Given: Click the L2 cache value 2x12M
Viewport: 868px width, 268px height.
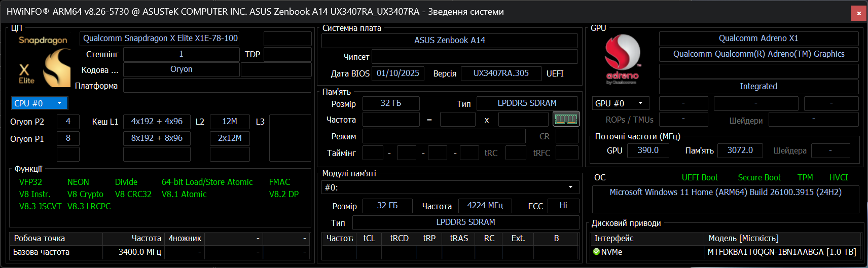Looking at the screenshot, I should pos(230,138).
